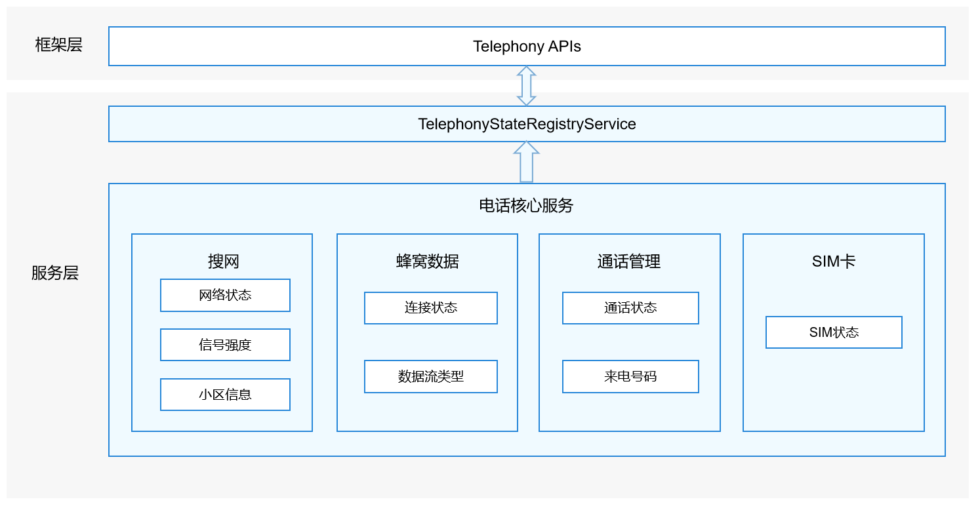Select the 搜网 module heading
The image size is (980, 508).
click(224, 262)
